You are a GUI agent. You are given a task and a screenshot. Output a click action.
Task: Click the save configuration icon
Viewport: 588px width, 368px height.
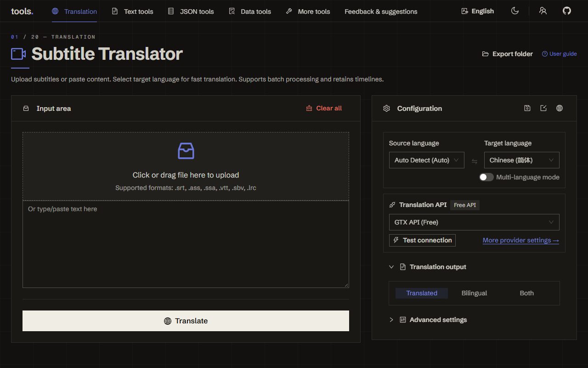coord(527,108)
